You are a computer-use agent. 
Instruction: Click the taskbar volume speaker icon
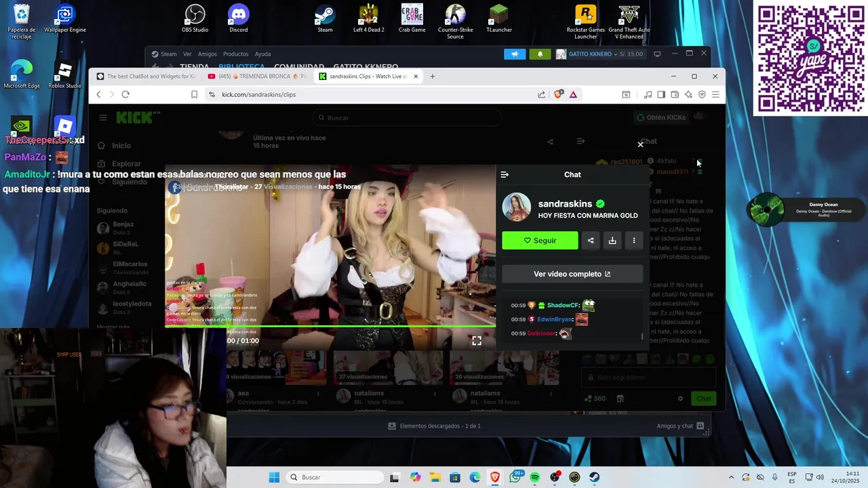[820, 477]
